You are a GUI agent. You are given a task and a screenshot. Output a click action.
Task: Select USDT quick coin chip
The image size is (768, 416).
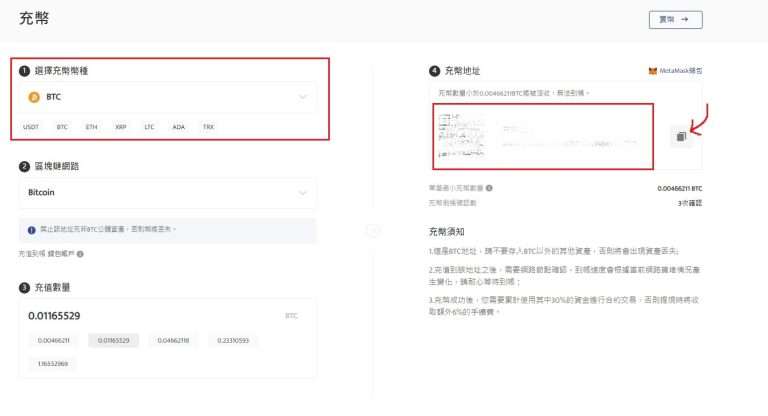(31, 127)
